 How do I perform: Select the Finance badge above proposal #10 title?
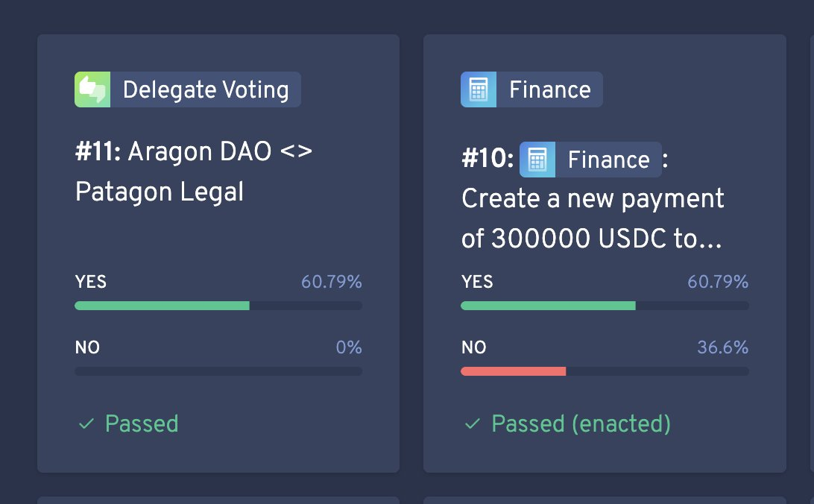pos(531,89)
